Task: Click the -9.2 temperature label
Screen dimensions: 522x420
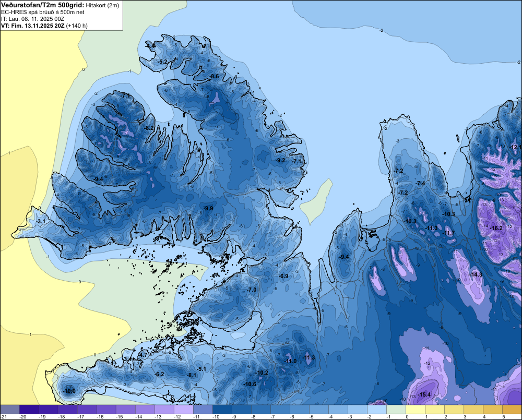Action: click(x=280, y=160)
